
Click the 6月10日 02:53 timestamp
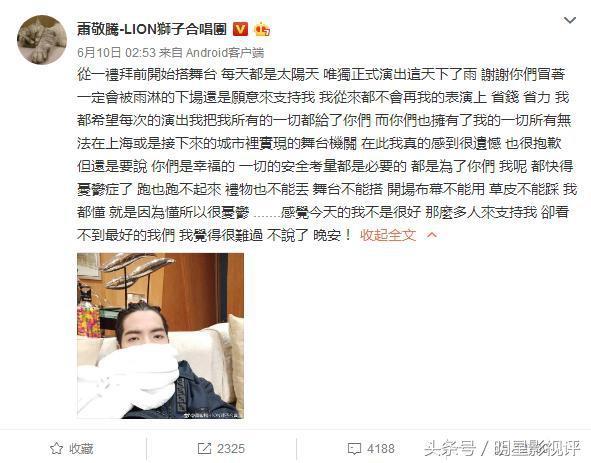[116, 52]
